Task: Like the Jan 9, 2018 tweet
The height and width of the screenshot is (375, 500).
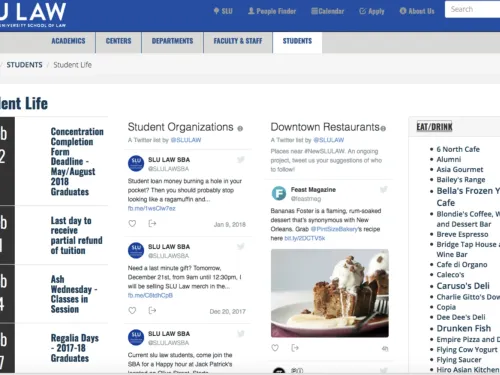Action: pyautogui.click(x=132, y=223)
